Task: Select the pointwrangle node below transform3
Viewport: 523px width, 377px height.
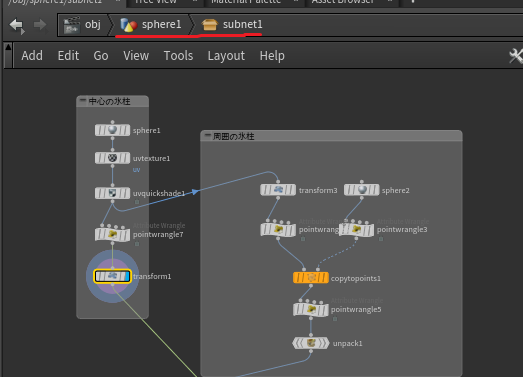Action: click(278, 230)
